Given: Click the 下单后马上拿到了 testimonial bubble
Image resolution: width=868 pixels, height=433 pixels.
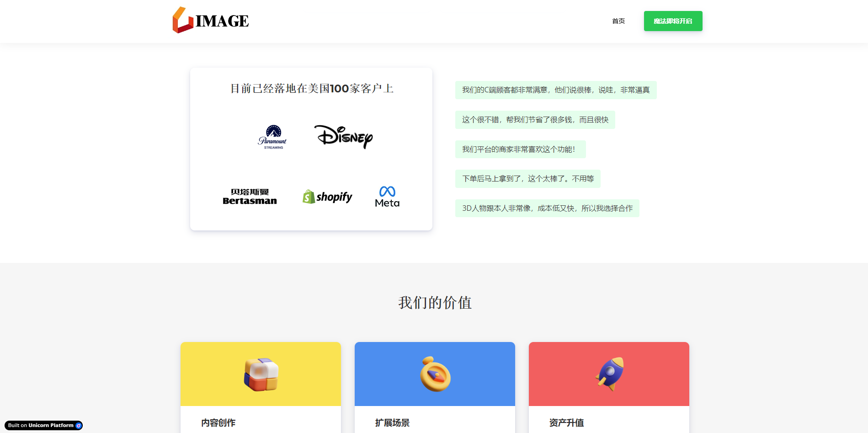Looking at the screenshot, I should coord(527,179).
